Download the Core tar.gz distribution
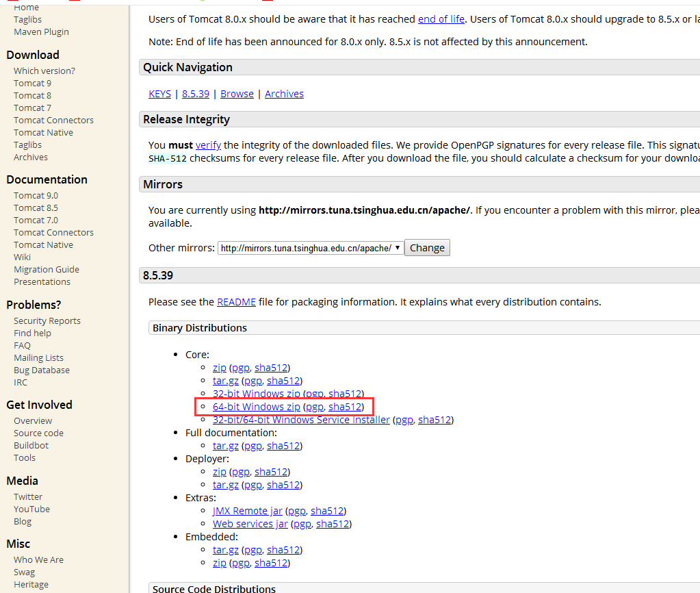This screenshot has width=700, height=593. coord(225,381)
